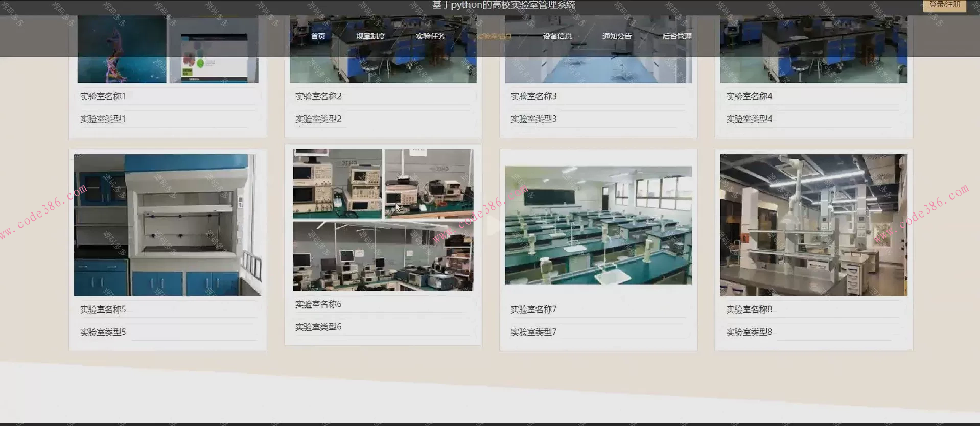The height and width of the screenshot is (426, 980).
Task: Click the text 实验室类型5
Action: 103,332
